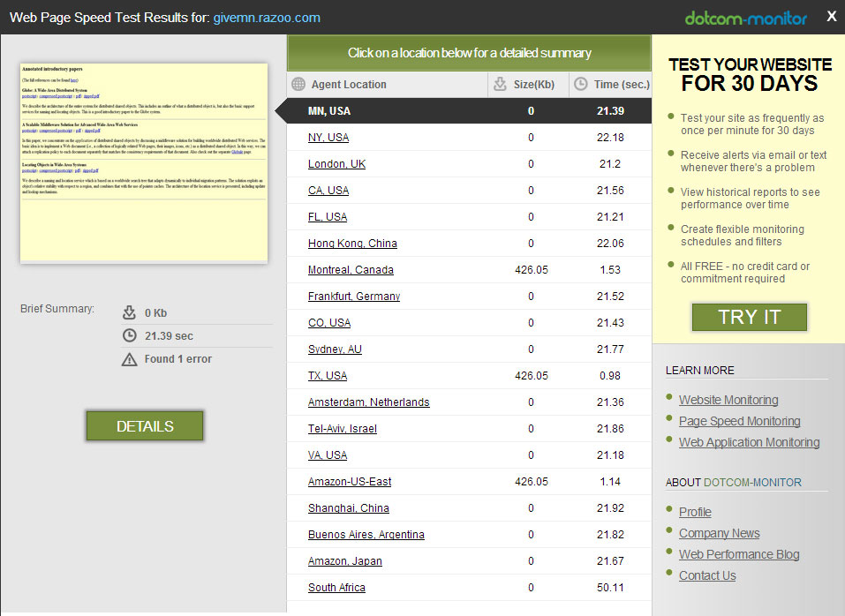Click the 21.77 time value for Sydney, AU
This screenshot has width=845, height=616.
coord(610,349)
